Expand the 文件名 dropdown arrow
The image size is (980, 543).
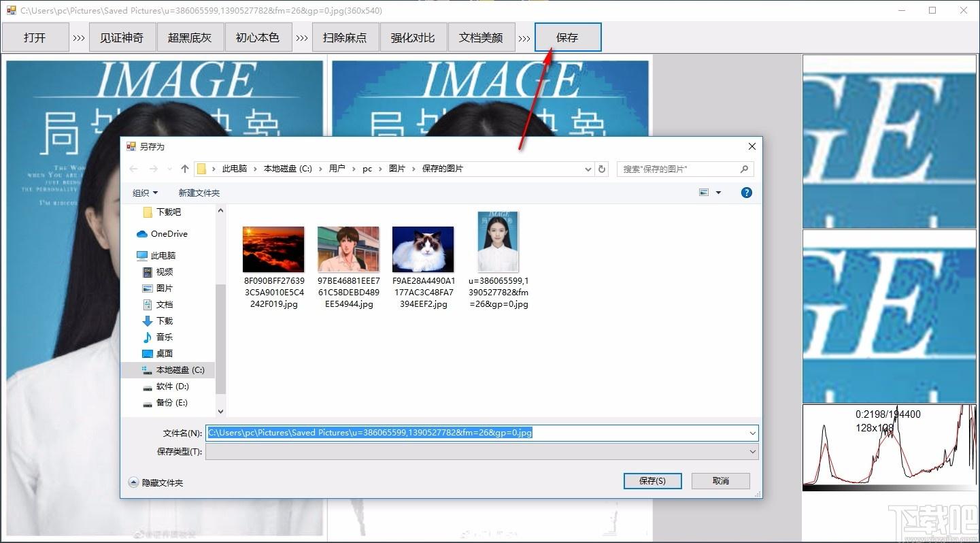pyautogui.click(x=752, y=433)
